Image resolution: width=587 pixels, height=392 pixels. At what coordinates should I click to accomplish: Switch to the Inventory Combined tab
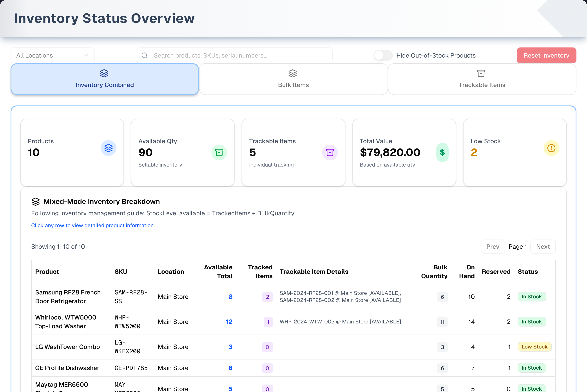click(105, 79)
